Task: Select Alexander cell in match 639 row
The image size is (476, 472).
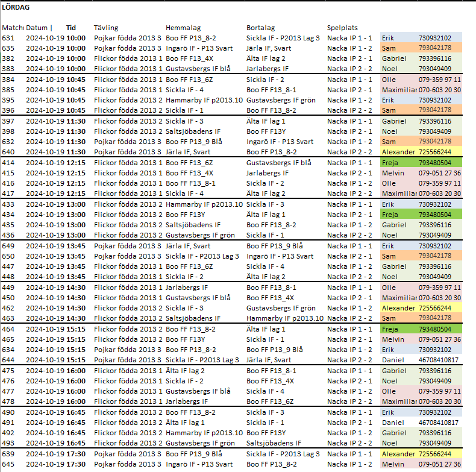Action: click(x=398, y=454)
